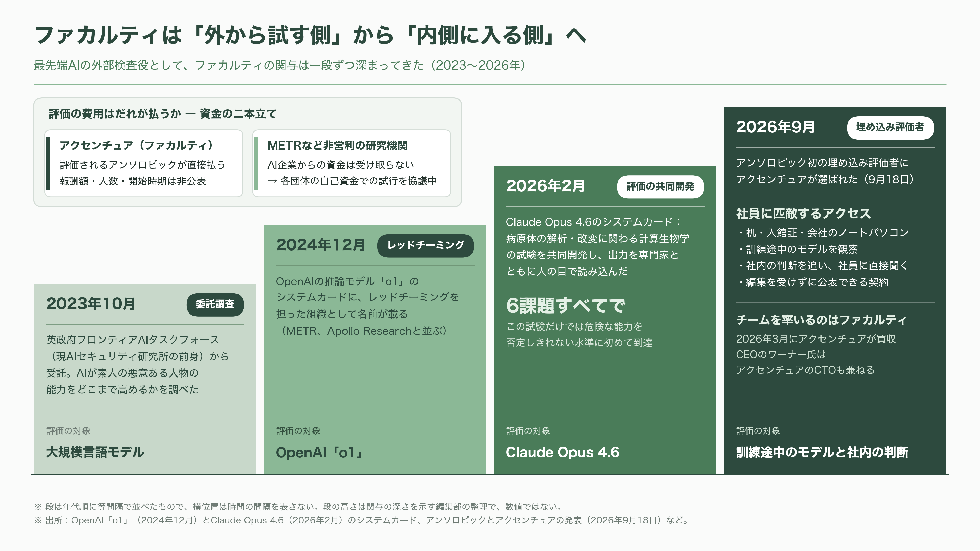Click the text アンソロピック初の埋め込み評価者に
The width and height of the screenshot is (980, 551).
click(822, 163)
